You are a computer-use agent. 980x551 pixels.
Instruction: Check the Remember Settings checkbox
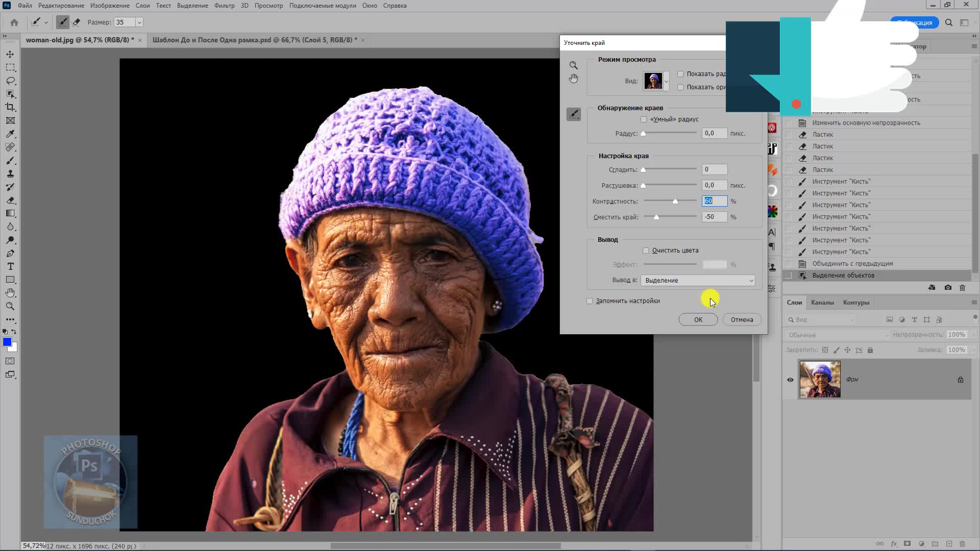click(590, 301)
